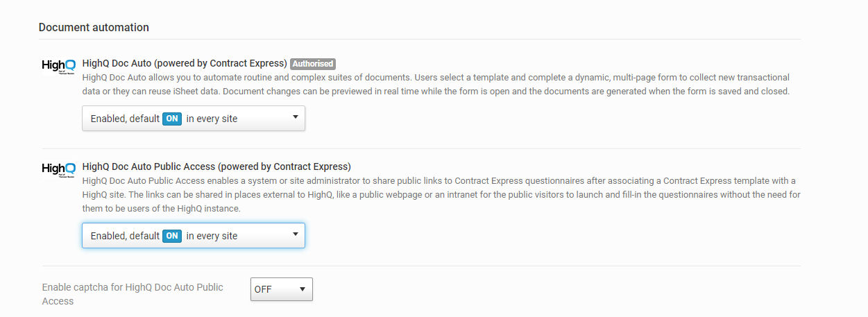Click the 'HighQ Doc Auto (powered by Contract Express)' title

tap(185, 64)
